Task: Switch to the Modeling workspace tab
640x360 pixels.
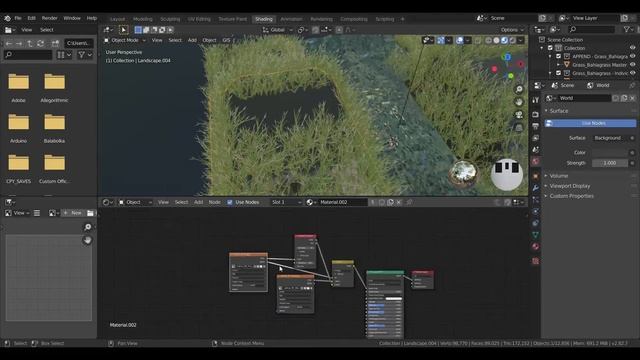Action: tap(142, 19)
